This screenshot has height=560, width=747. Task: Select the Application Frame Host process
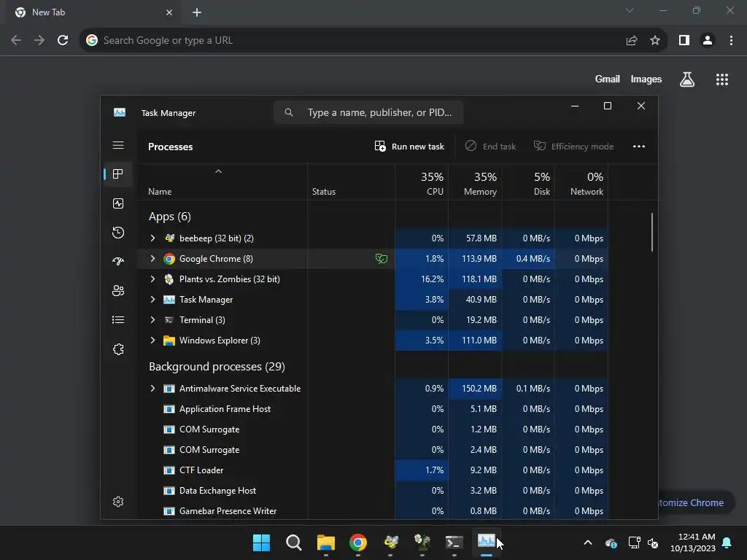(x=372, y=409)
